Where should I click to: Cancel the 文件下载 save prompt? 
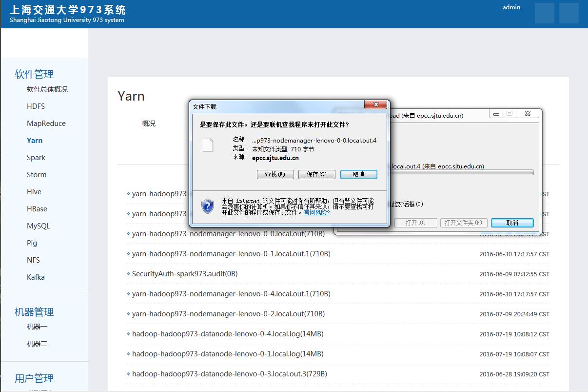358,174
